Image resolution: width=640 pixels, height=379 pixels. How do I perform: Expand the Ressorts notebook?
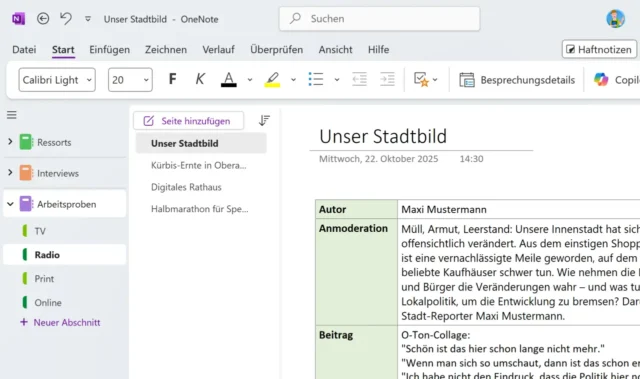[x=10, y=142]
